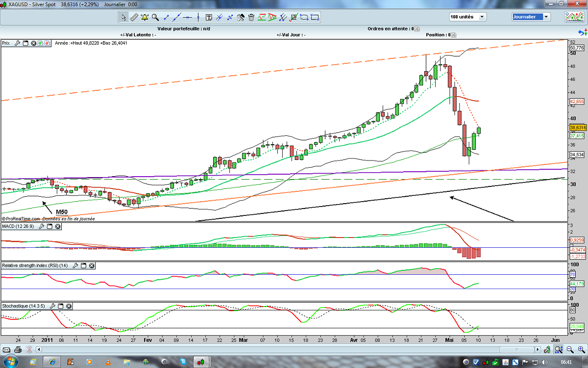Click the envelope mail icon

point(7,349)
